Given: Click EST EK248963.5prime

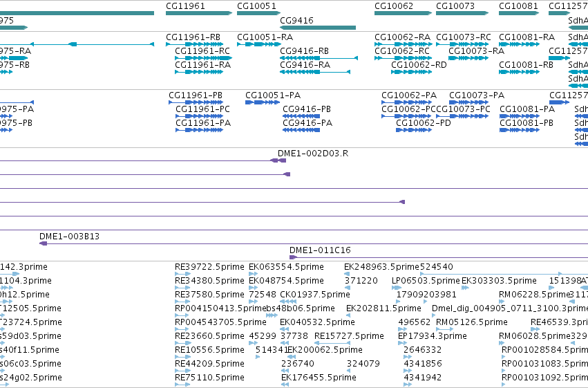Looking at the screenshot, I should click(x=381, y=267).
